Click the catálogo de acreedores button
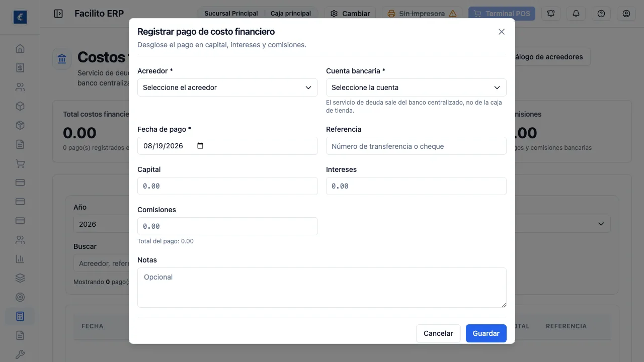The image size is (644, 362). (552, 57)
